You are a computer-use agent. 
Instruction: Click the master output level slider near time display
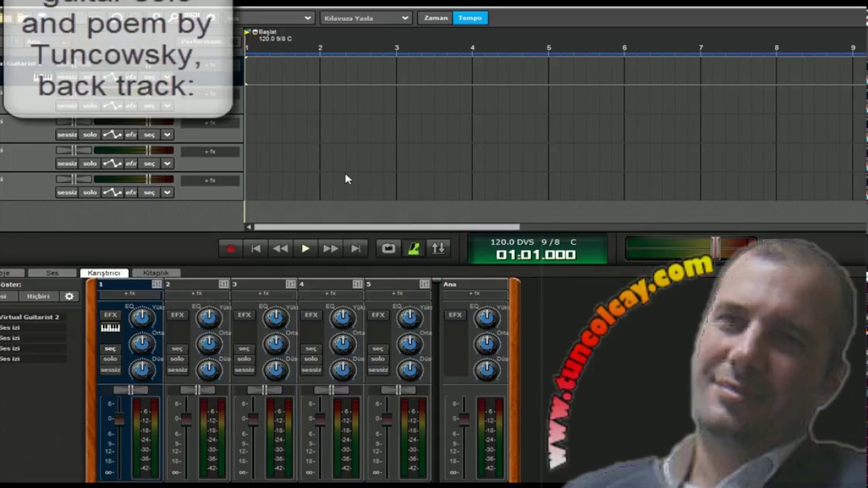[x=715, y=248]
